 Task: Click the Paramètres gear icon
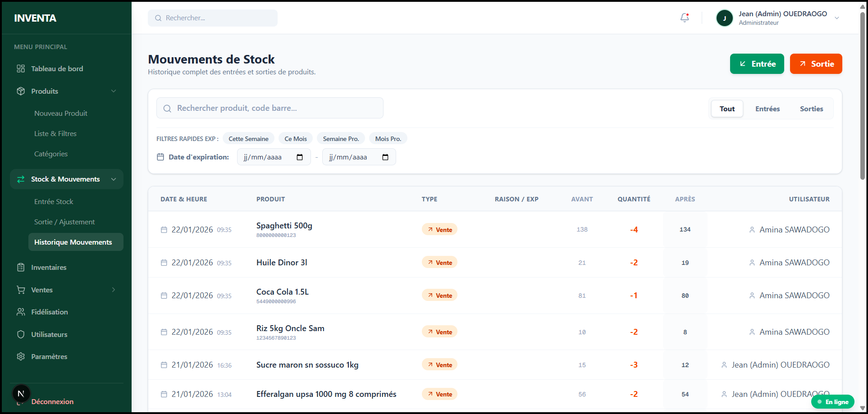(21, 356)
